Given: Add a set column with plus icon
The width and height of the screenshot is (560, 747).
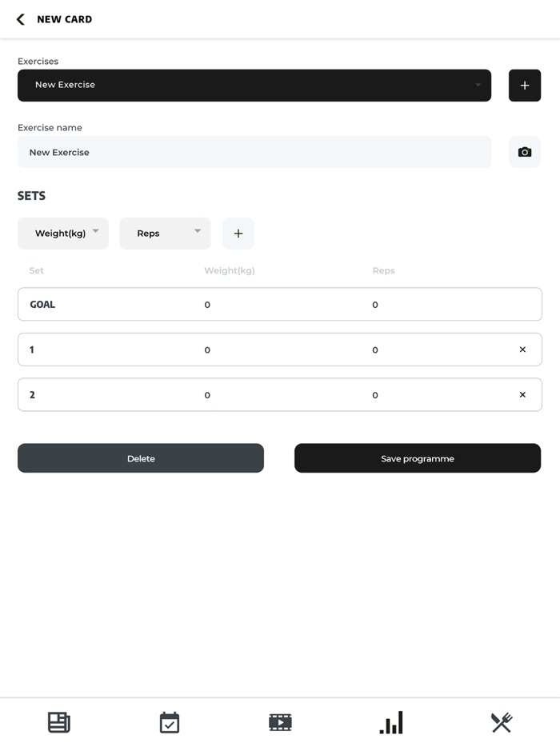Looking at the screenshot, I should point(238,234).
